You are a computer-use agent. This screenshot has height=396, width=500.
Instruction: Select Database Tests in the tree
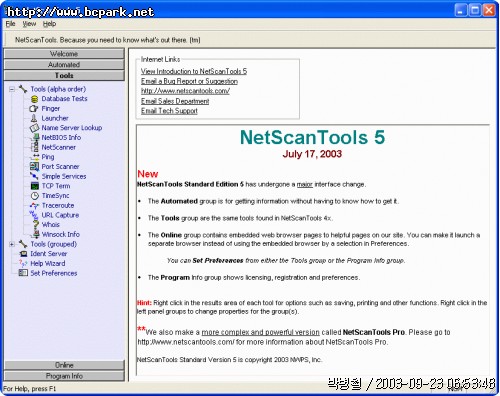[x=64, y=99]
